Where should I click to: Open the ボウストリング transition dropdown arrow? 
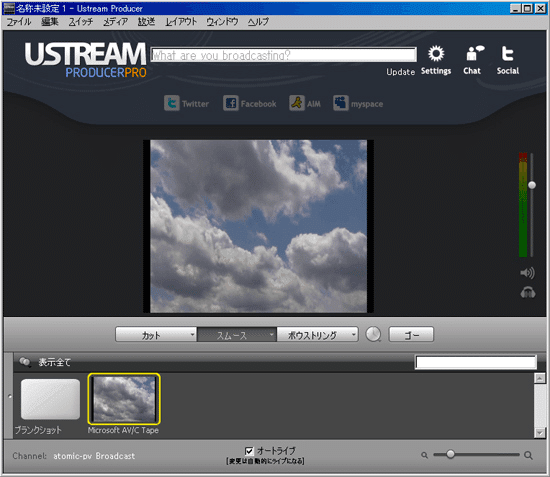click(x=354, y=334)
